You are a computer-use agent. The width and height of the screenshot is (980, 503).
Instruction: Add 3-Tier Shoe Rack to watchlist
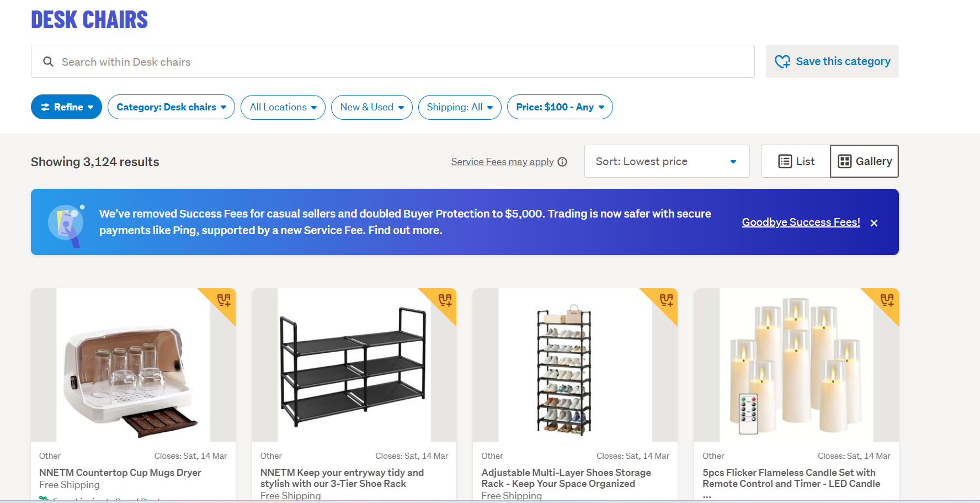(445, 300)
